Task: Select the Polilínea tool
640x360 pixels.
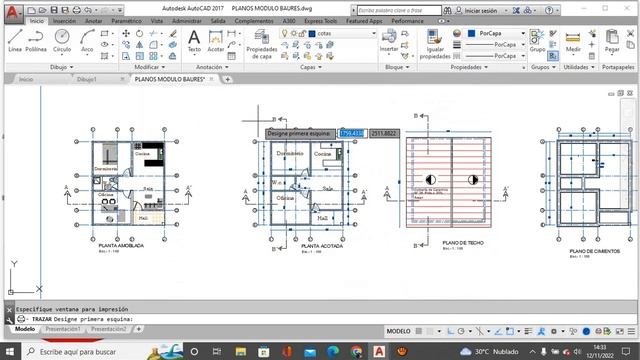Action: tap(36, 40)
